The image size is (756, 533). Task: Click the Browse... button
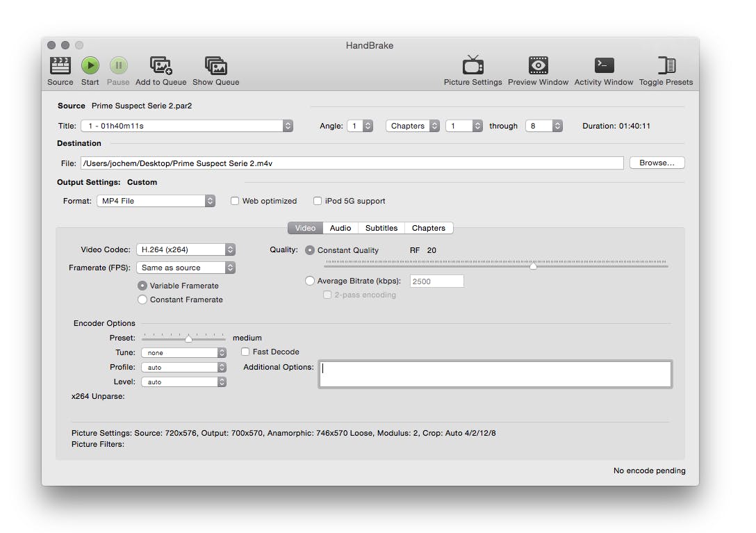point(657,163)
